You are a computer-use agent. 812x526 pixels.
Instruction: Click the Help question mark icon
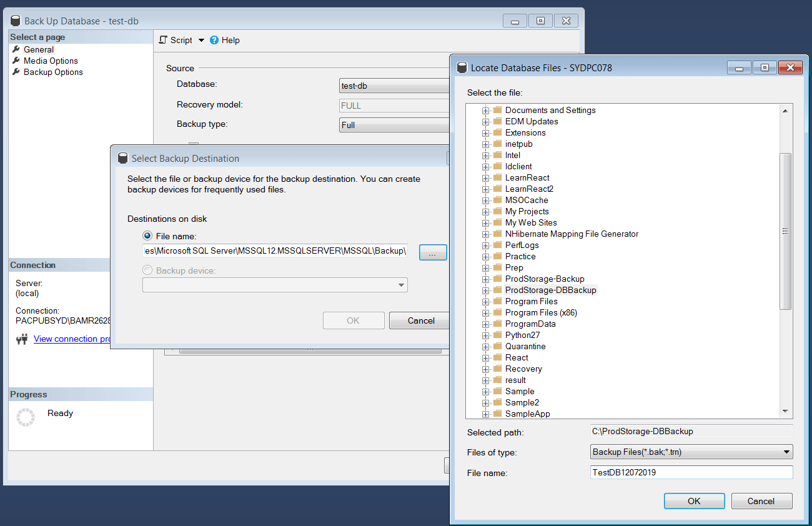214,40
